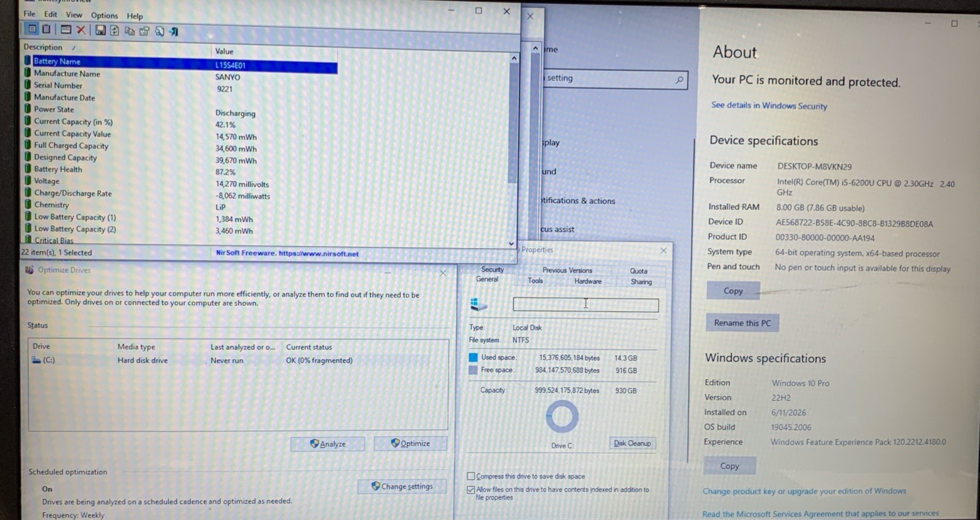
Task: Click the drive label input field in Properties
Action: (x=585, y=304)
